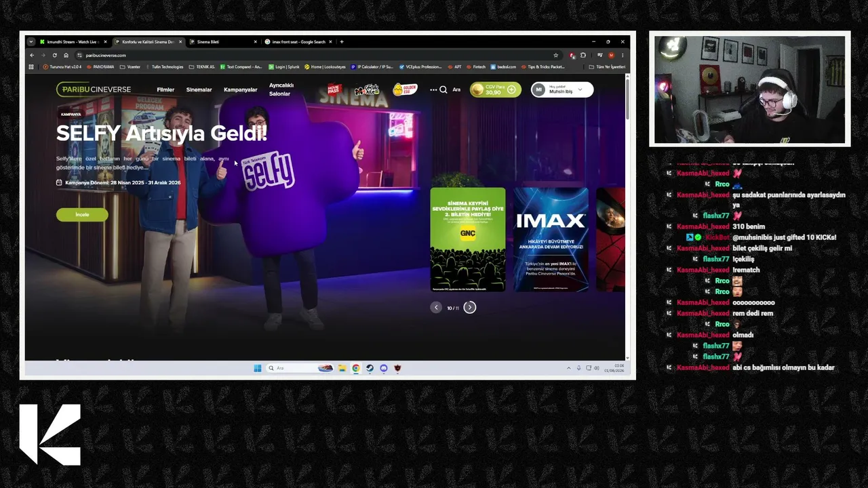Open the GNC campaign thumbnail
868x488 pixels.
point(468,239)
